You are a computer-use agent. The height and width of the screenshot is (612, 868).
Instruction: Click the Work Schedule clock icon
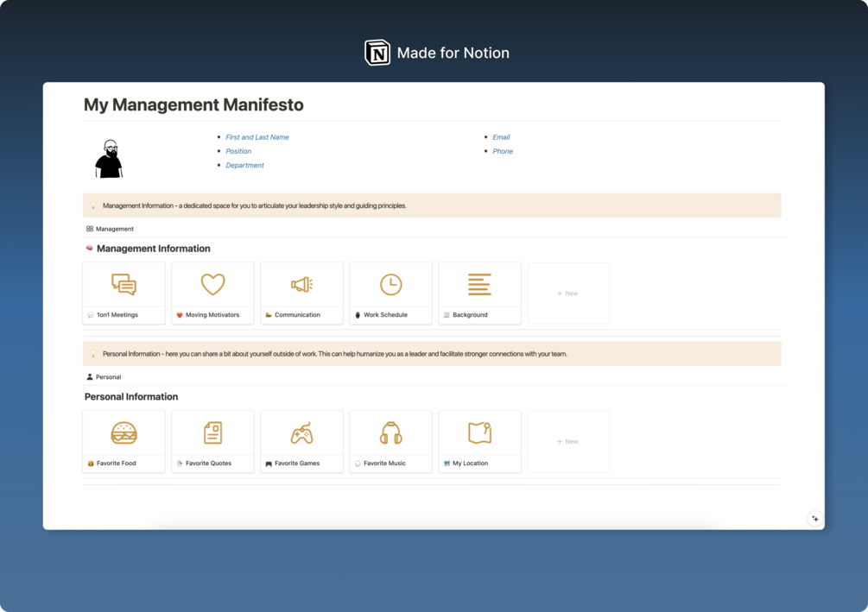pos(391,284)
